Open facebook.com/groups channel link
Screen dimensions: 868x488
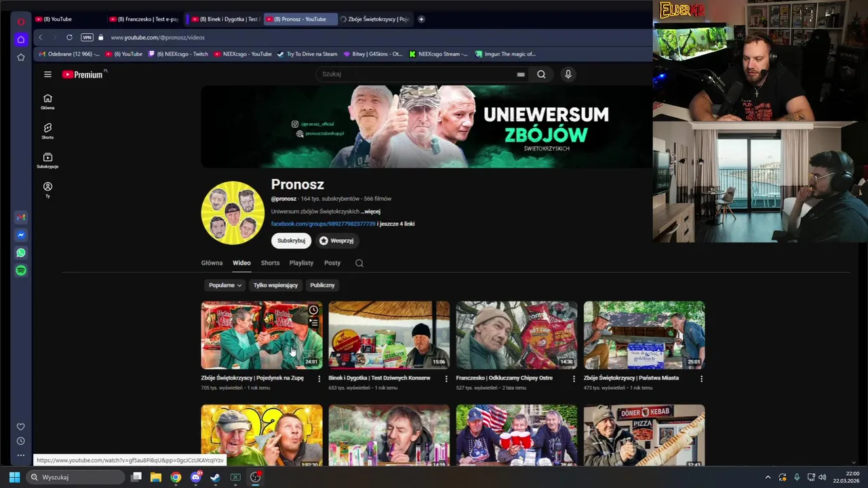point(323,224)
